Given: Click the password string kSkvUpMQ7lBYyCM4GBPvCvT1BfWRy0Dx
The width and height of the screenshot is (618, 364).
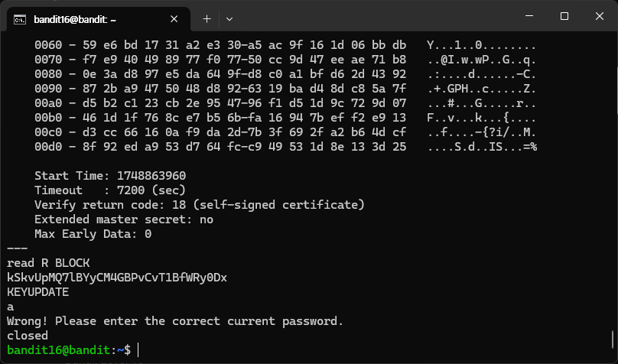Looking at the screenshot, I should pos(117,278).
